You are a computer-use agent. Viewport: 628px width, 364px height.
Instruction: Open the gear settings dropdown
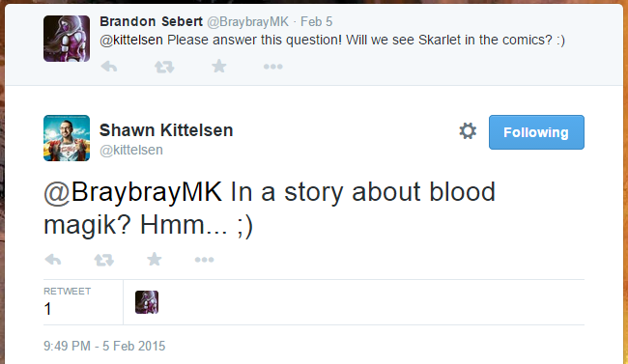(x=468, y=131)
